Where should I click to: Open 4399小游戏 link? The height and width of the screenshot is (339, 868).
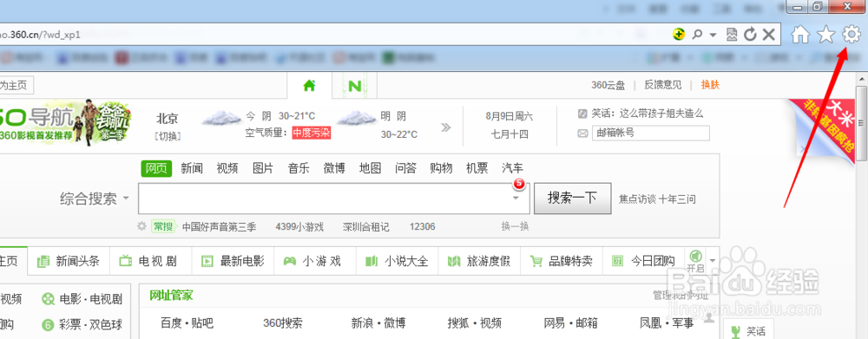(299, 227)
